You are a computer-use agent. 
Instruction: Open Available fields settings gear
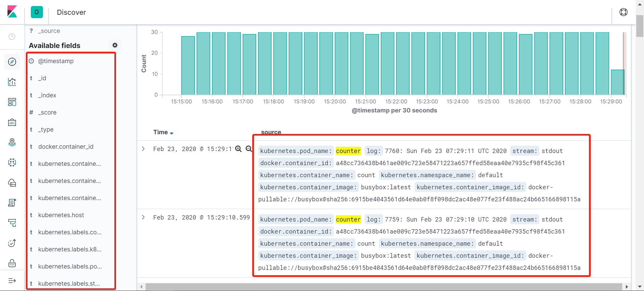[x=115, y=45]
